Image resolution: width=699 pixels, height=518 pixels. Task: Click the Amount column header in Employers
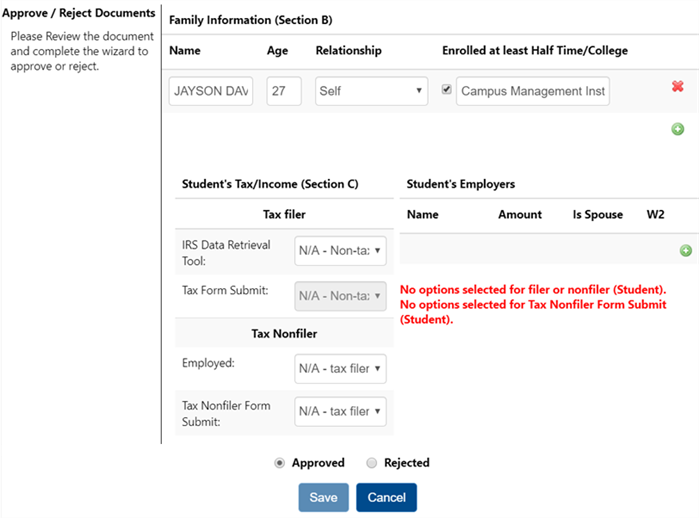pos(520,214)
